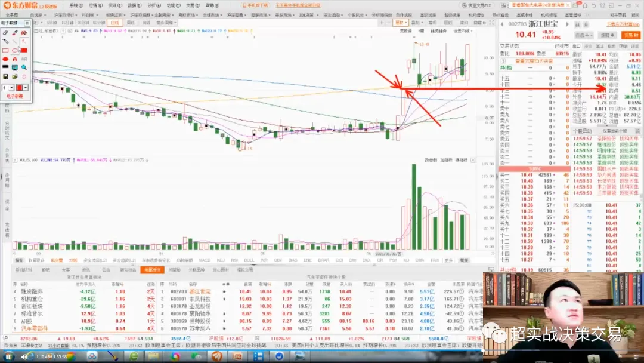Click 改参数 on volume panel
Image resolution: width=644 pixels, height=363 pixels.
click(x=431, y=160)
